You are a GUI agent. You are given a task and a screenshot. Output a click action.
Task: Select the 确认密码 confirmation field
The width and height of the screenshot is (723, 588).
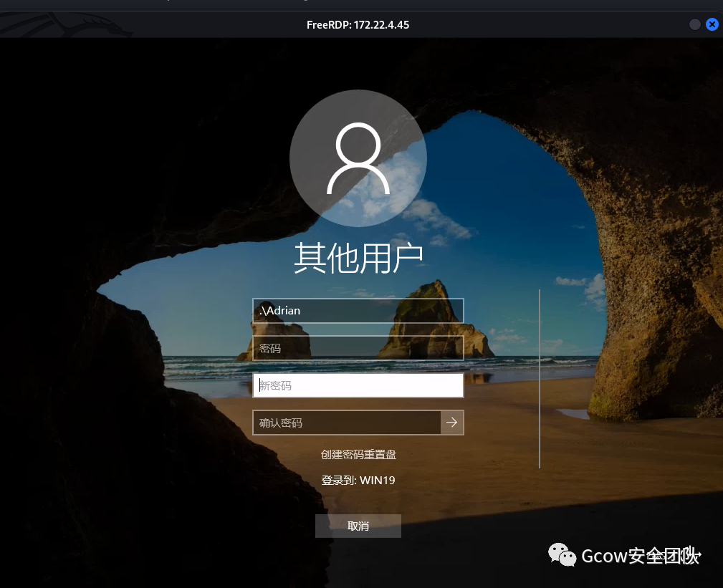point(345,423)
